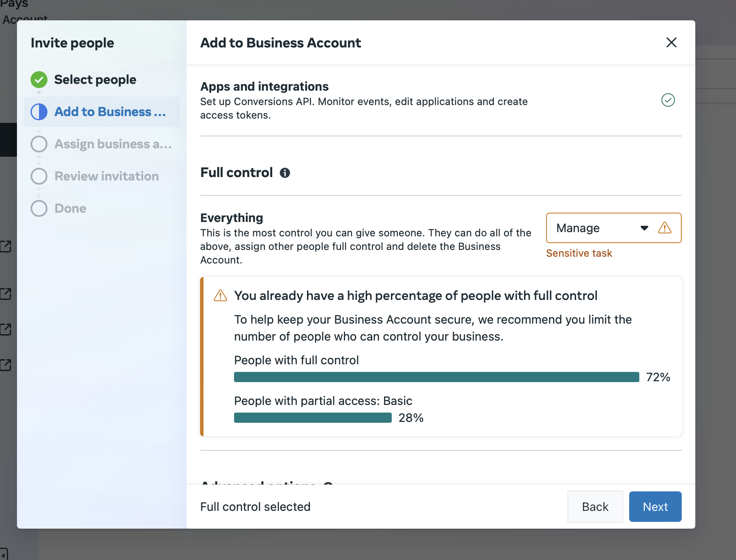Open the Review invitation step
Screen dimensions: 736x560
point(106,176)
